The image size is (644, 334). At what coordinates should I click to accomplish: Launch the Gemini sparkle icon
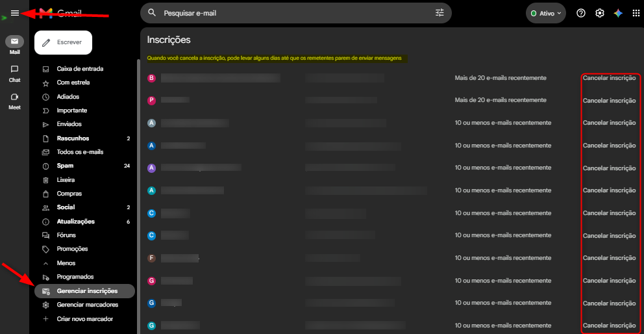[618, 13]
